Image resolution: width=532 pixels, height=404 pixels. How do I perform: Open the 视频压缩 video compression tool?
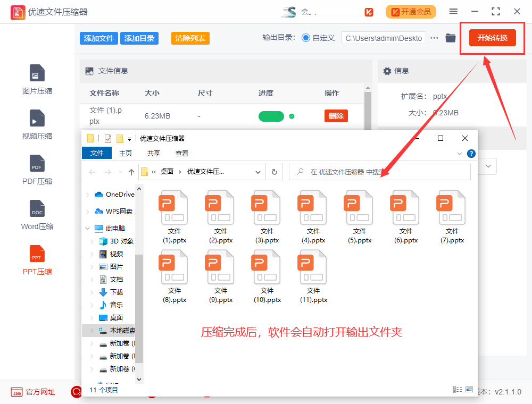[x=37, y=125]
